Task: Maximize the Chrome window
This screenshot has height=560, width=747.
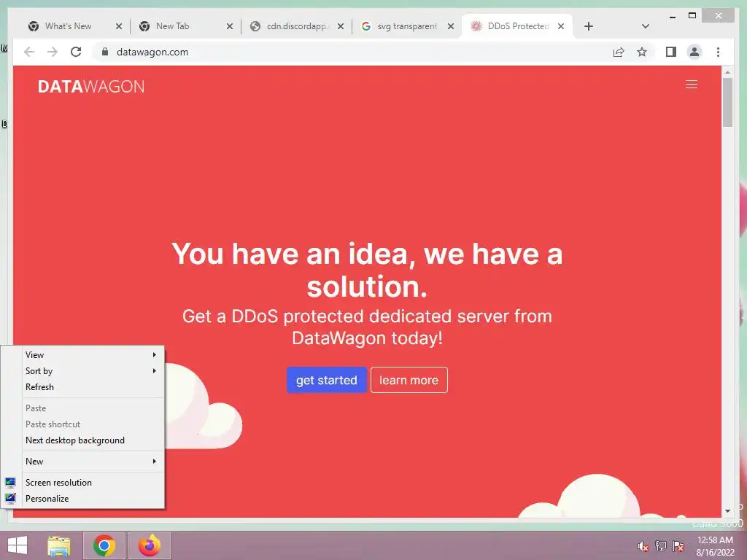Action: coord(692,16)
